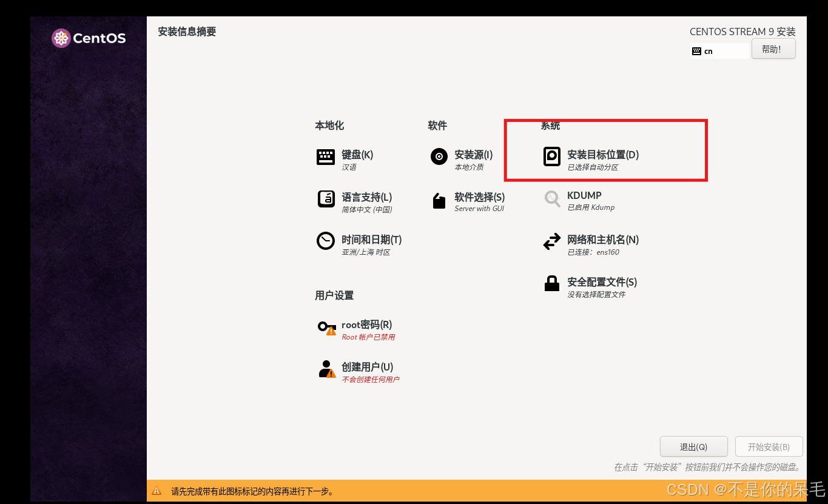Click the status text 已选择自动分区

pyautogui.click(x=593, y=167)
